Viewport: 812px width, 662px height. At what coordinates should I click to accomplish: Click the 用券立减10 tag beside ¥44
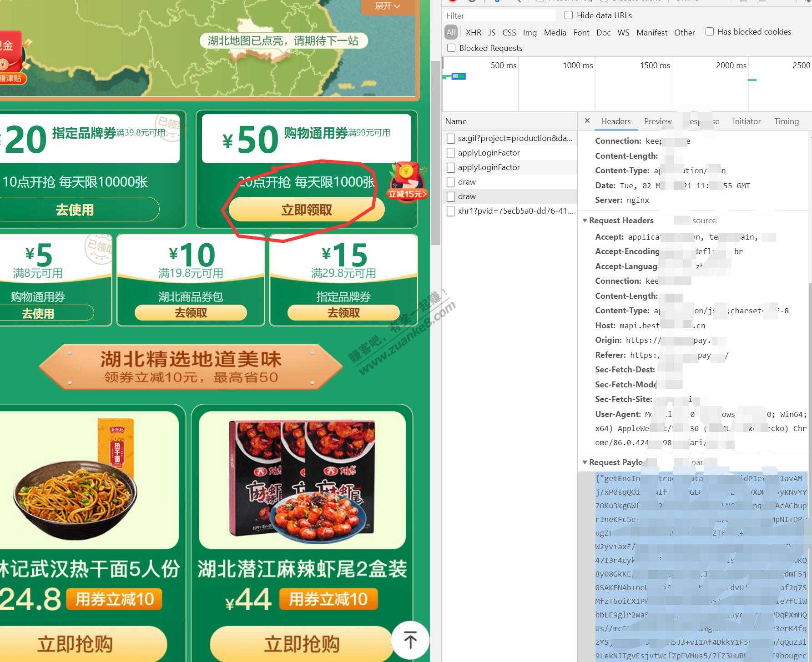(328, 599)
